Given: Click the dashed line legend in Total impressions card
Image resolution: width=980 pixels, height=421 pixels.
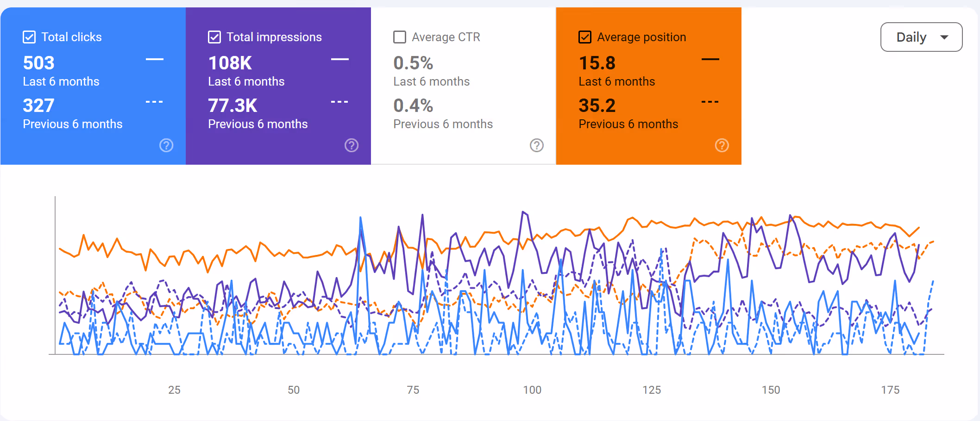Looking at the screenshot, I should coord(340,102).
